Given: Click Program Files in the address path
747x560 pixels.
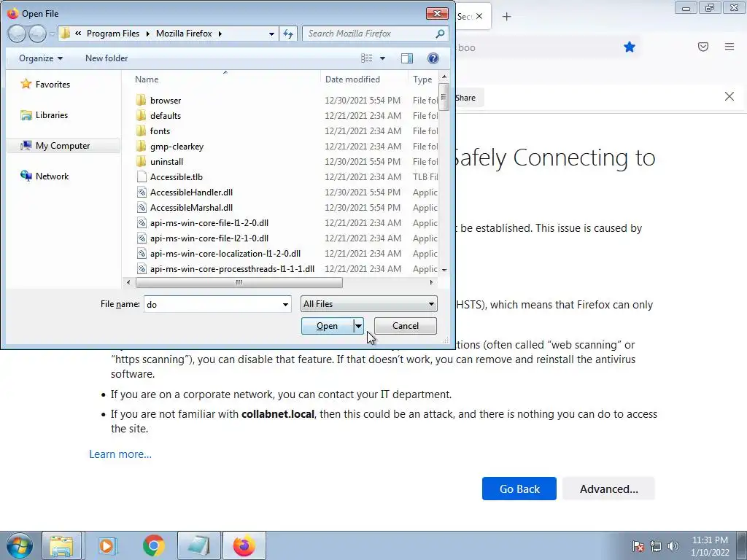Looking at the screenshot, I should coord(113,34).
